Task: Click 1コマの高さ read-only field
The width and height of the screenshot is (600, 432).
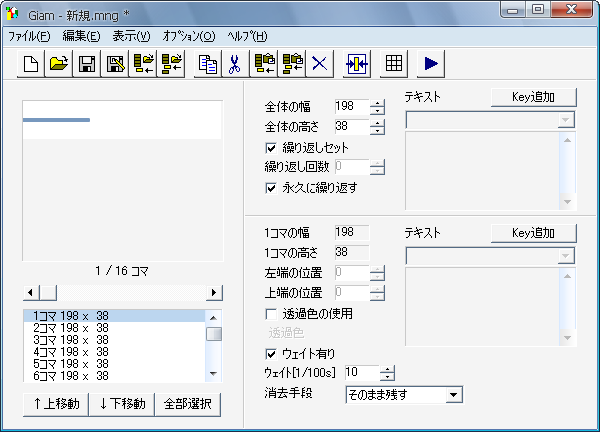Action: pyautogui.click(x=352, y=253)
